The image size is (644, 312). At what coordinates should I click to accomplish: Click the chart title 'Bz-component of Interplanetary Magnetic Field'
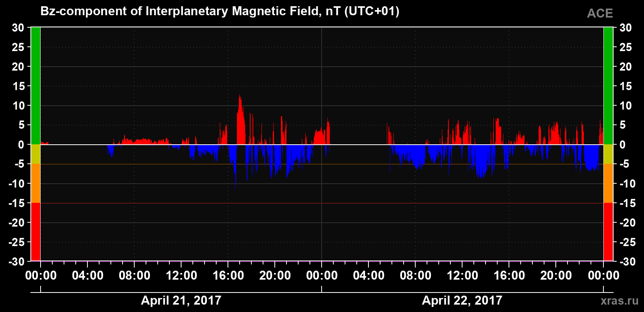(179, 11)
